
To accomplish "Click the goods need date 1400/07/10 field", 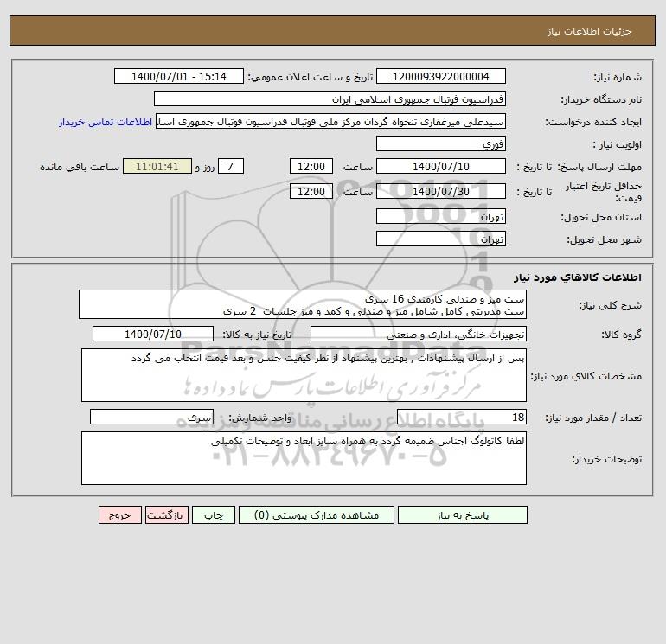I will click(x=153, y=334).
